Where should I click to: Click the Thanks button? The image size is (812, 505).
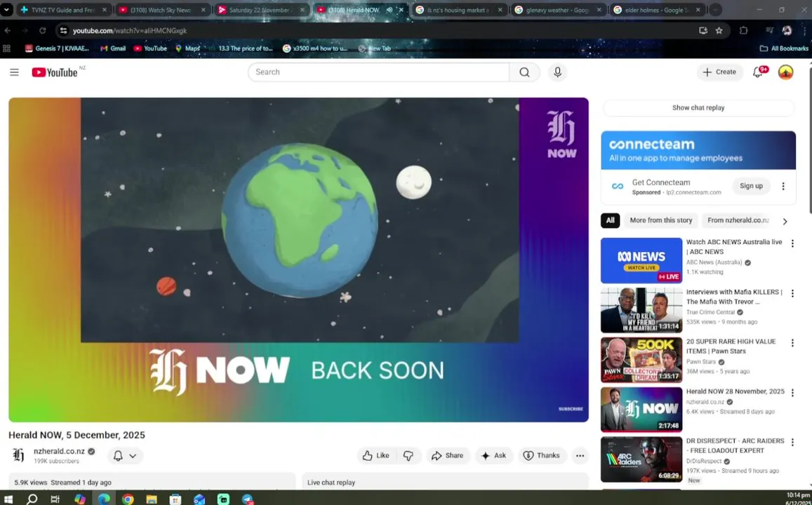pos(542,456)
